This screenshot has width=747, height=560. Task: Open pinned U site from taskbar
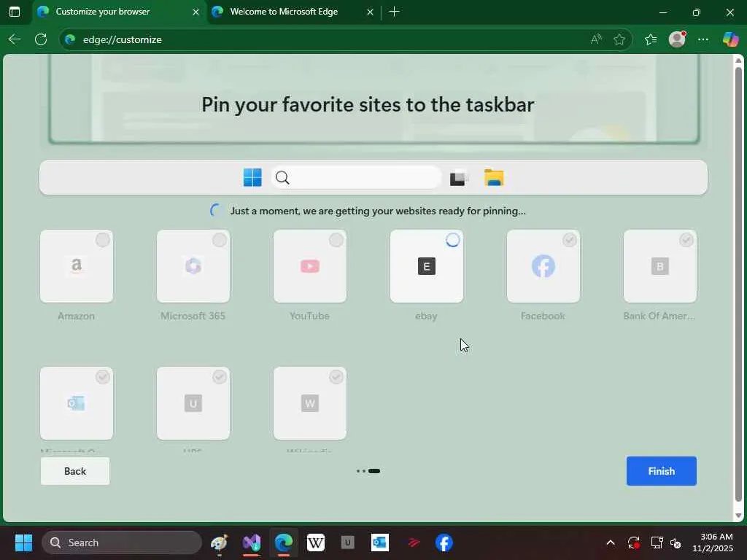point(348,542)
